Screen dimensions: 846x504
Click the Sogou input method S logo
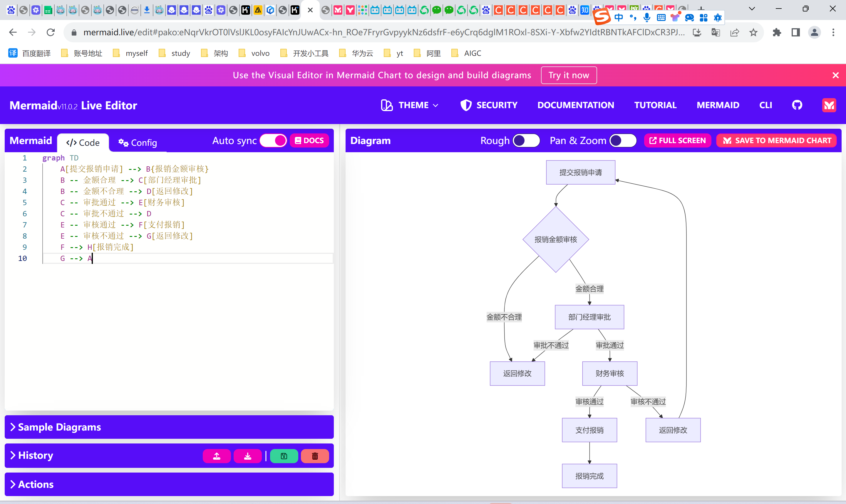(602, 17)
